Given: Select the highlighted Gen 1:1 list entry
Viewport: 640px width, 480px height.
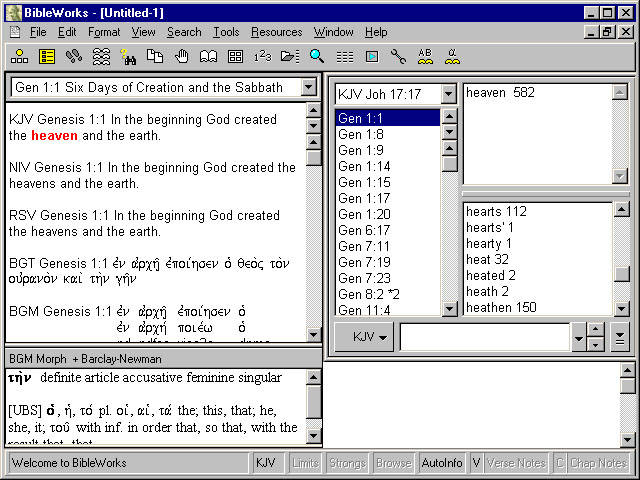Looking at the screenshot, I should pyautogui.click(x=388, y=118).
